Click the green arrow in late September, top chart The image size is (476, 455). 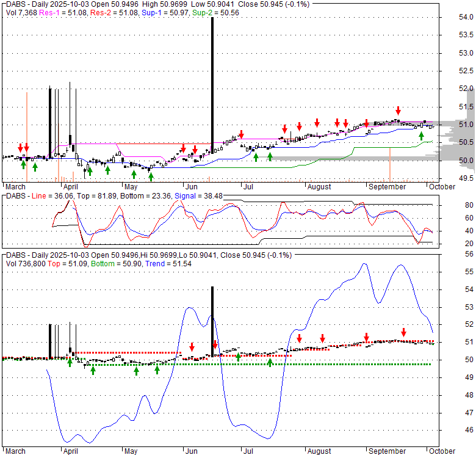421,136
